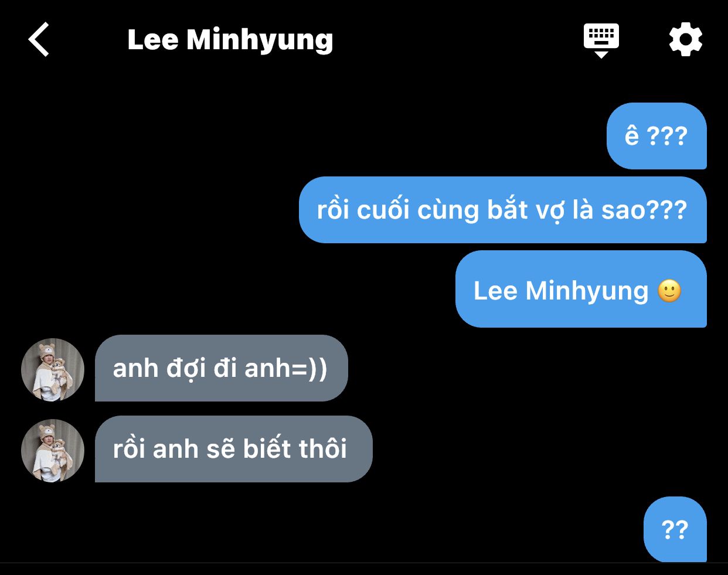
Task: Tap the smiley emoji in the Lee Minhyung message
Action: tap(669, 291)
